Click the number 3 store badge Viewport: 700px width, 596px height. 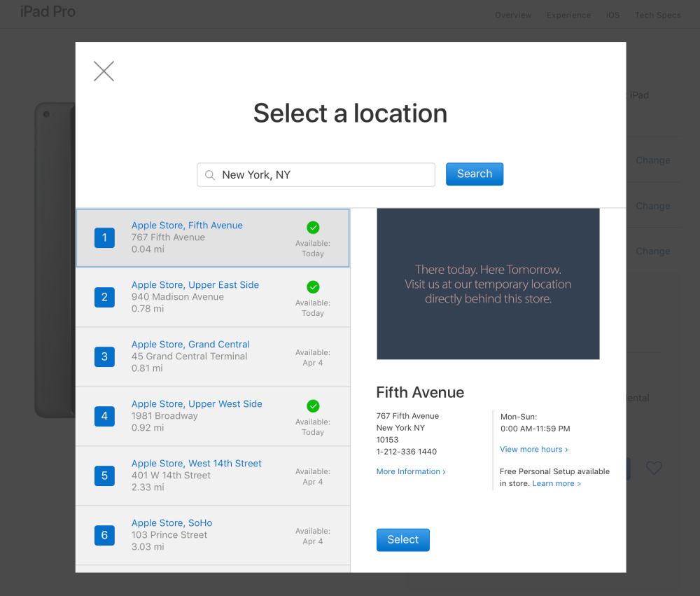[x=104, y=357]
